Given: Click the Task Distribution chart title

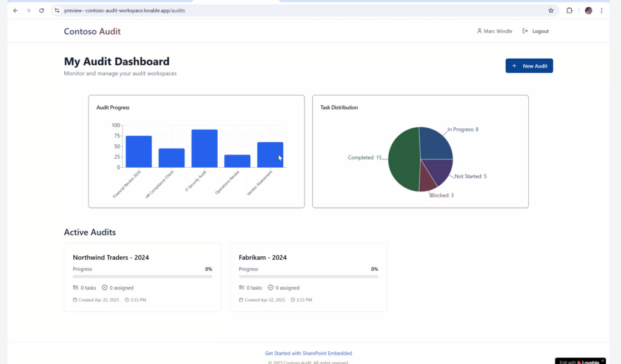Looking at the screenshot, I should point(339,108).
